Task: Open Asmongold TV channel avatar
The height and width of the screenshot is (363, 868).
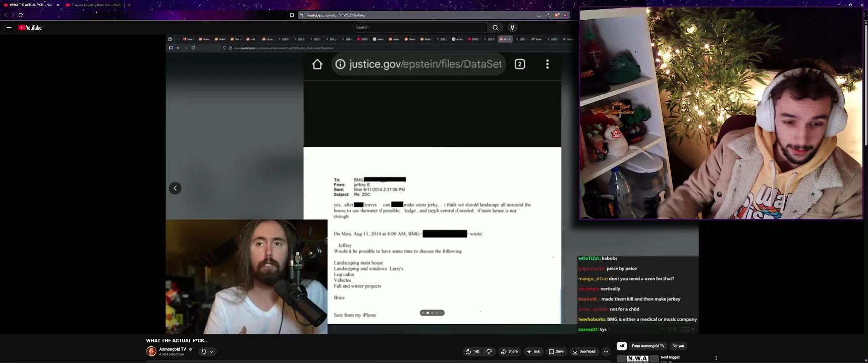Action: pos(151,351)
